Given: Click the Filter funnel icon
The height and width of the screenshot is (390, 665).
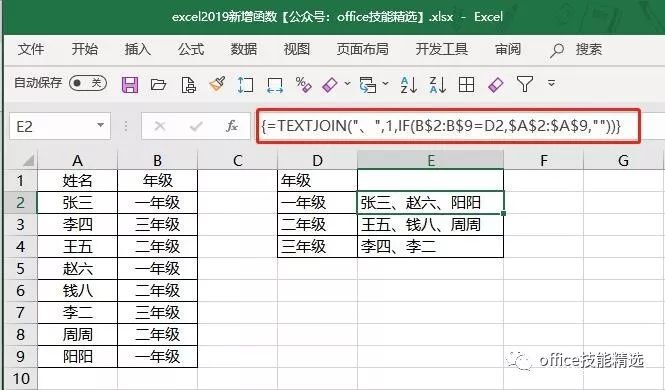Looking at the screenshot, I should (x=525, y=84).
